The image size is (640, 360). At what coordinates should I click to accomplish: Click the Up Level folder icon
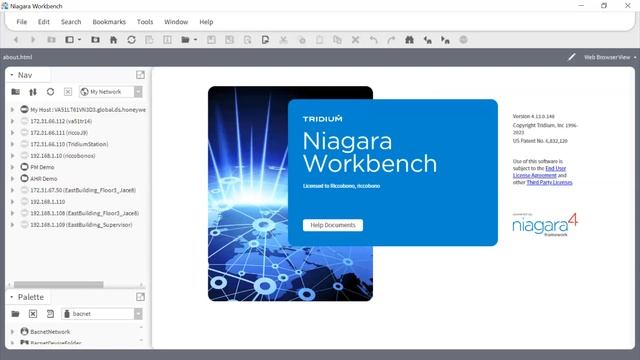click(51, 40)
